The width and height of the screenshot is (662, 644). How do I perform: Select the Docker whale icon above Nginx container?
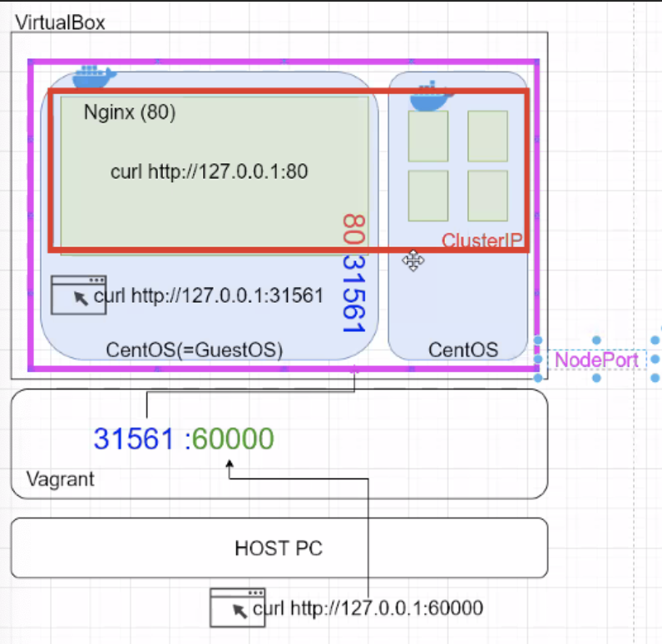tap(94, 77)
